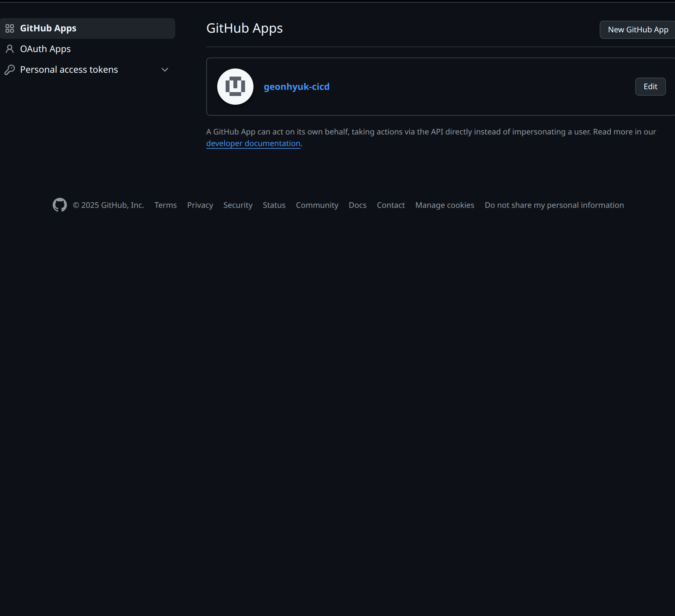Open the Community footer link

(x=317, y=205)
